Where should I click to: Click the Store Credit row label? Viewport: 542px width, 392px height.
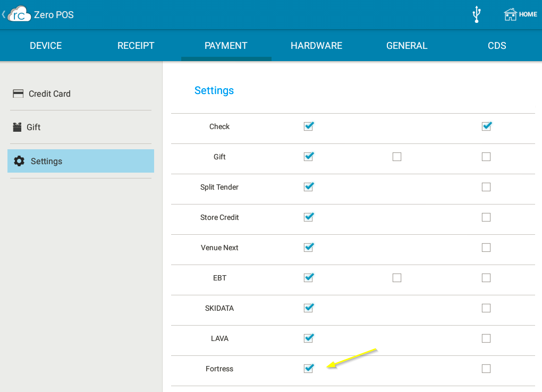(219, 217)
